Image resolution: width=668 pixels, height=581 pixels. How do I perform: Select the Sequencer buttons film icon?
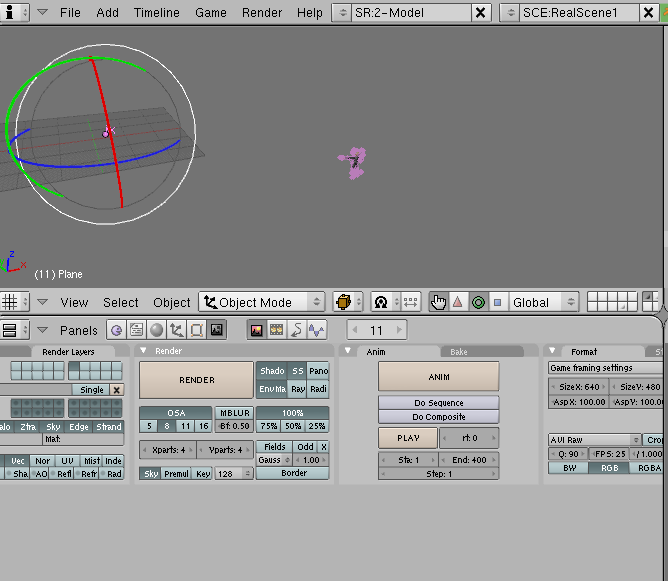click(x=276, y=330)
